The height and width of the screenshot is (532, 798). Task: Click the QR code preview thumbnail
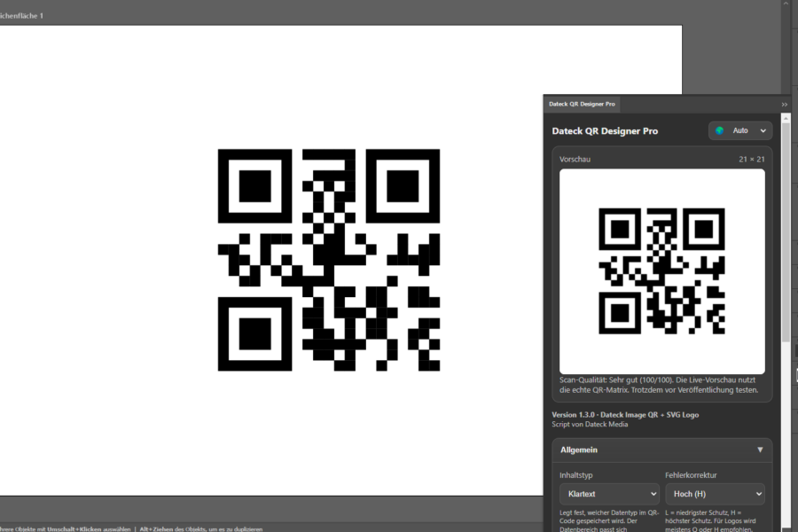pyautogui.click(x=661, y=271)
